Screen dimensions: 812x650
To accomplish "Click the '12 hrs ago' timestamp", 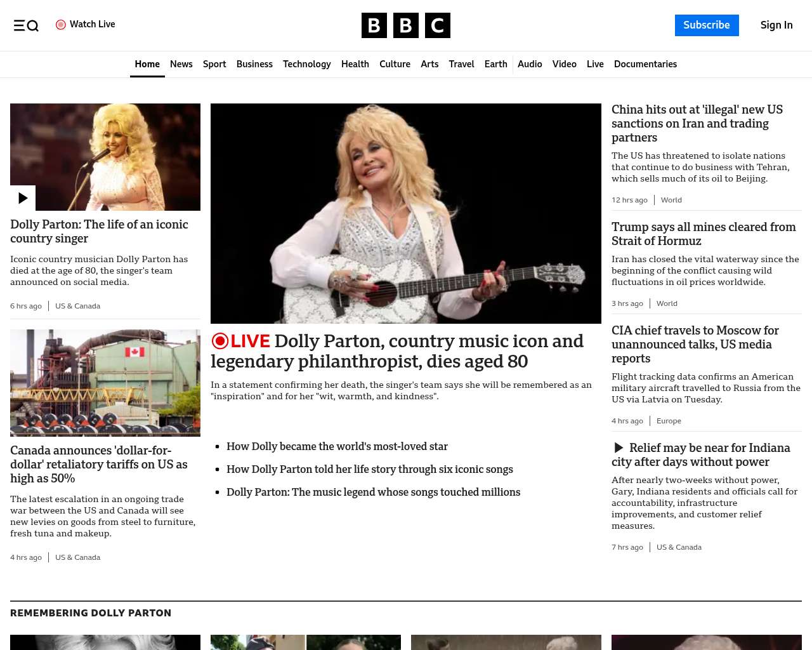I will [x=629, y=200].
